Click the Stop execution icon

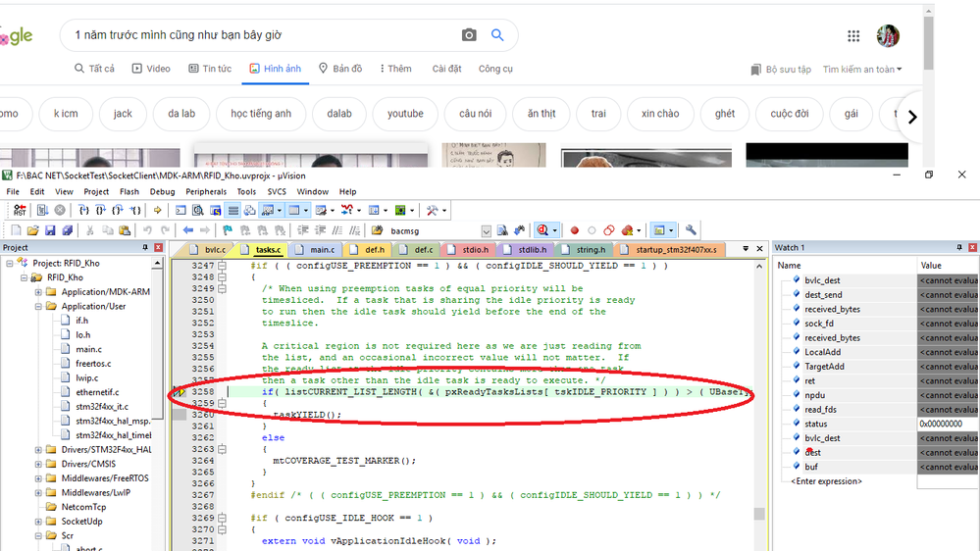tap(60, 210)
